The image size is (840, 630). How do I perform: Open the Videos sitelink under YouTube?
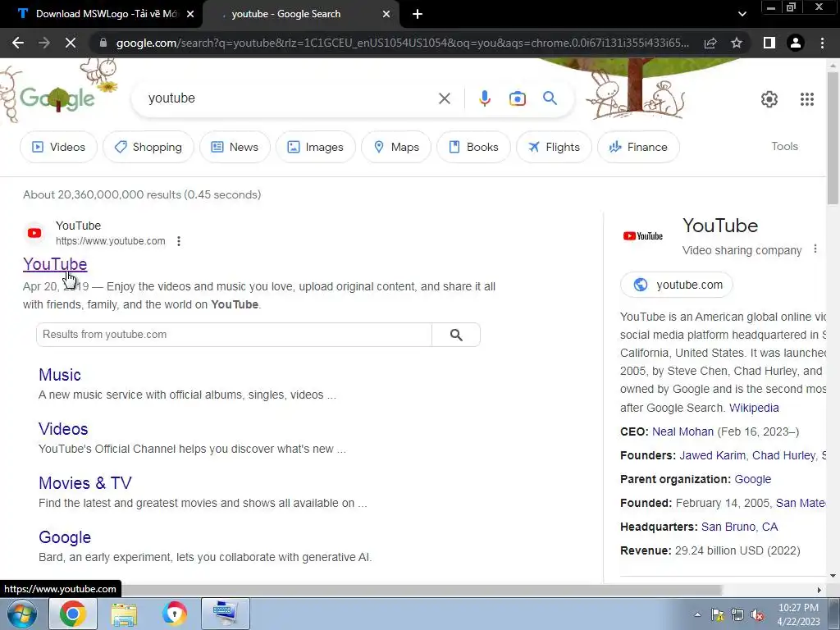point(63,428)
